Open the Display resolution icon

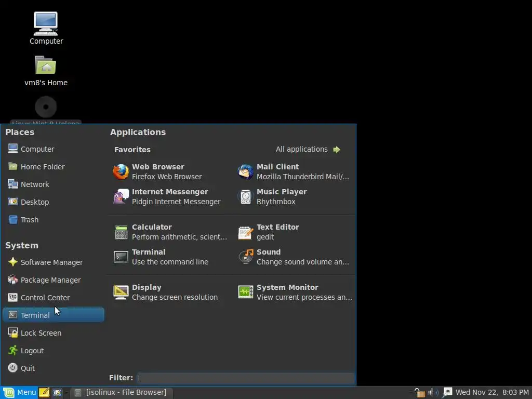(121, 292)
